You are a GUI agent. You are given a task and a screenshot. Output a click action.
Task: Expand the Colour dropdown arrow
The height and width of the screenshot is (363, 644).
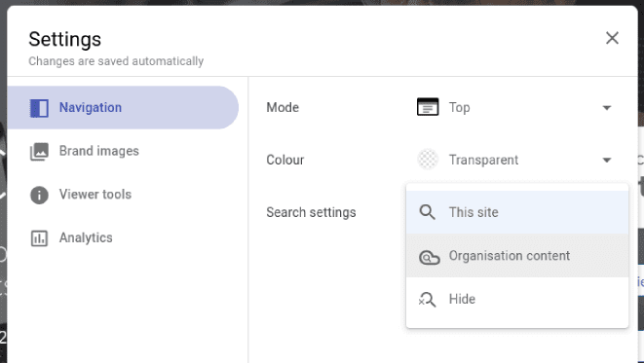pos(607,160)
